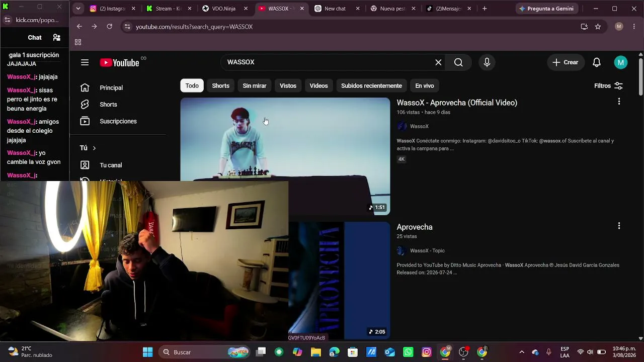Select the Subidos recientemente filter chip
The height and width of the screenshot is (362, 644).
(371, 85)
